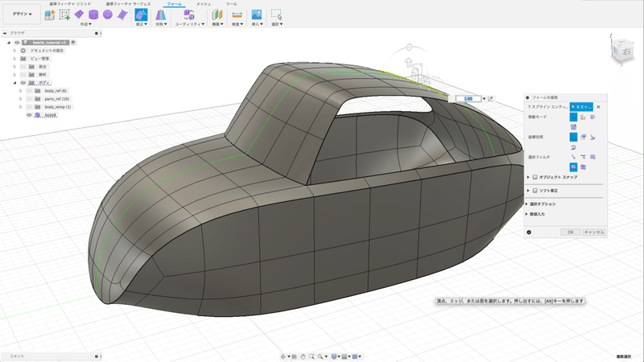Open the Create menu dropdown
644x362 pixels.
[86, 24]
